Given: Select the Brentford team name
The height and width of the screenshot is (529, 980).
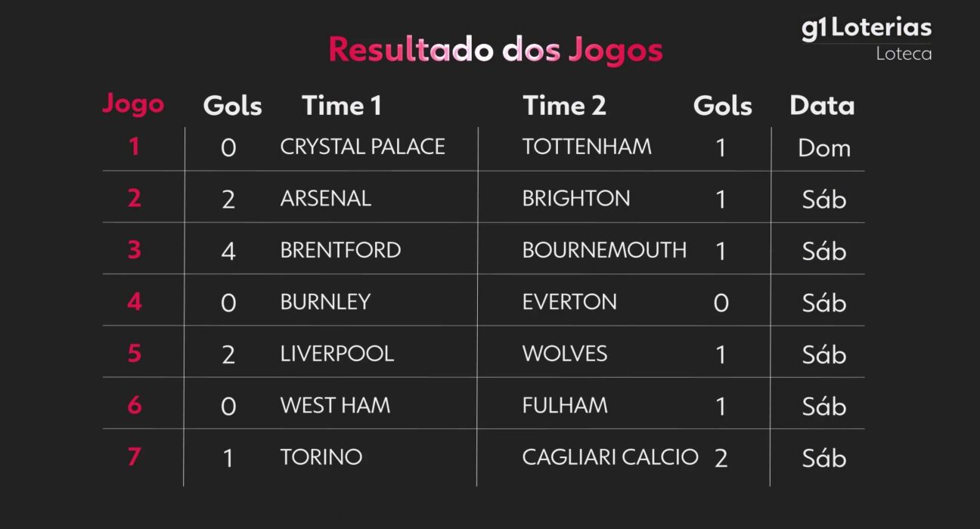Looking at the screenshot, I should (340, 250).
